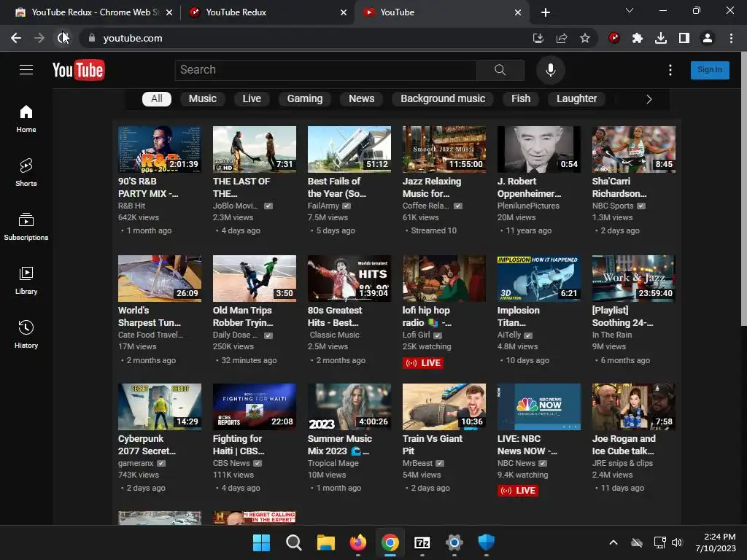Open File Explorer from taskbar
This screenshot has height=560, width=747.
point(326,542)
